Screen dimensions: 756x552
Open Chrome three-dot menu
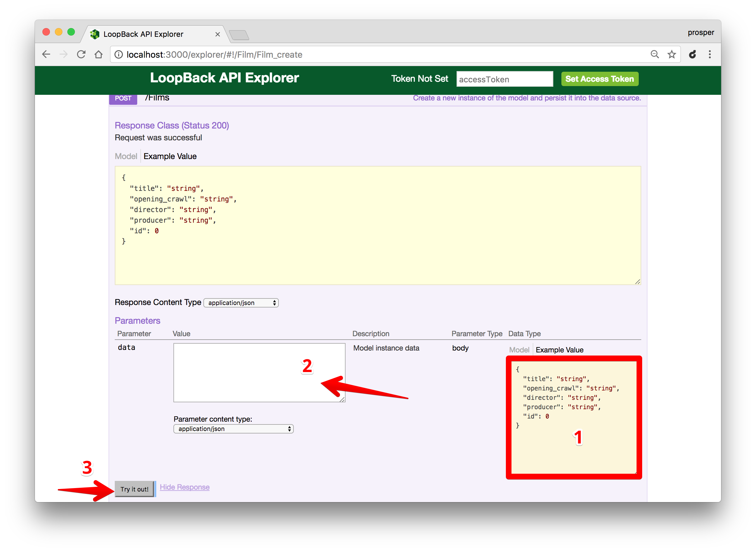pos(710,55)
